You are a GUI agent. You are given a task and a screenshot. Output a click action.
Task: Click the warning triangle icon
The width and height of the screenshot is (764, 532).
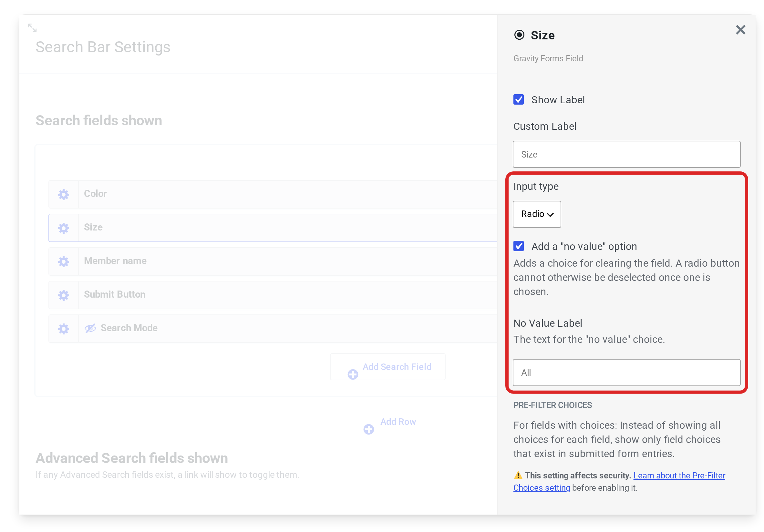[518, 475]
